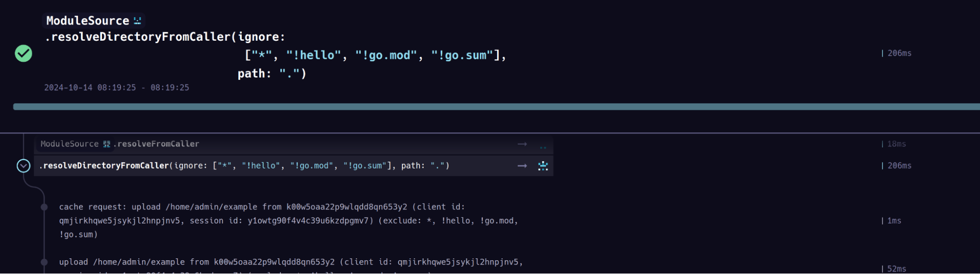Click the arrow icon in the resolveDirectoryFromCaller row
980x274 pixels.
point(522,166)
